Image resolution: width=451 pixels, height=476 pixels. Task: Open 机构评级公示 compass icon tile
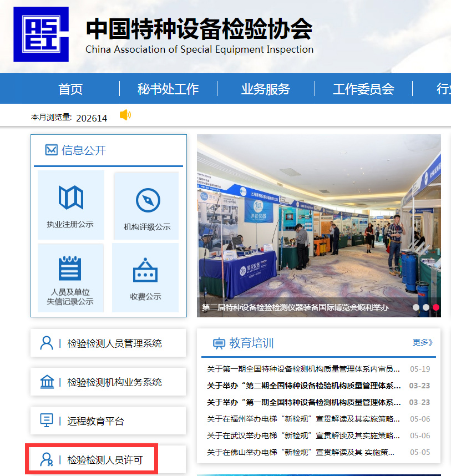point(147,206)
